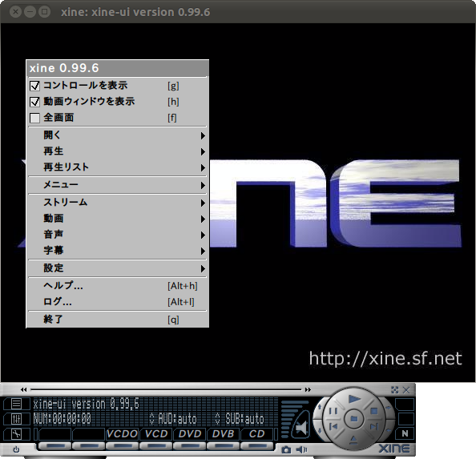Screen dimensions: 476x459
Task: Change subtitle channel with SUB stepper arrows
Action: [x=217, y=419]
